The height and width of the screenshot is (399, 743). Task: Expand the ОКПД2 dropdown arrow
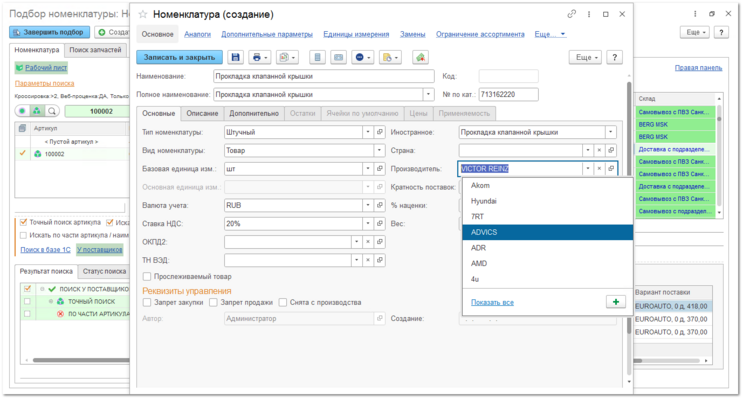(356, 242)
